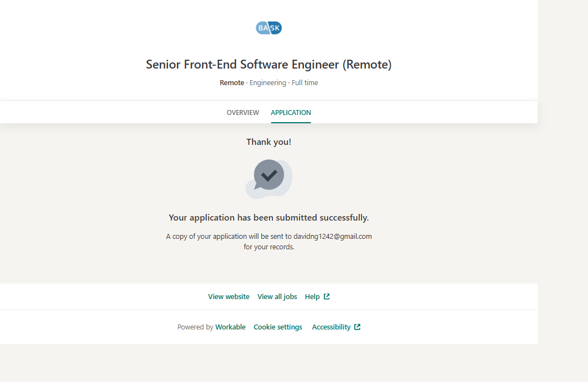Visit the Workable link in footer
Viewport: 588px width, 382px height.
(230, 327)
